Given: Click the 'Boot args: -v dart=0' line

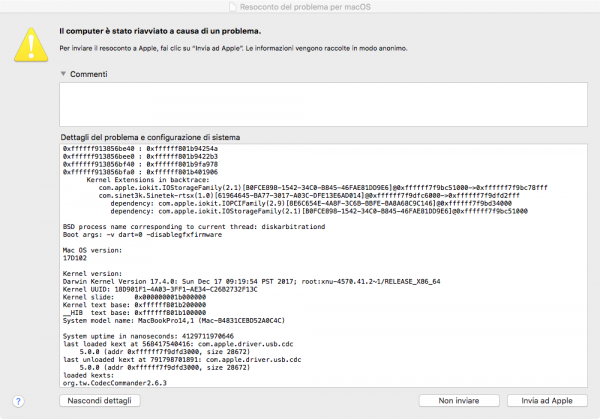Looking at the screenshot, I should pos(142,235).
